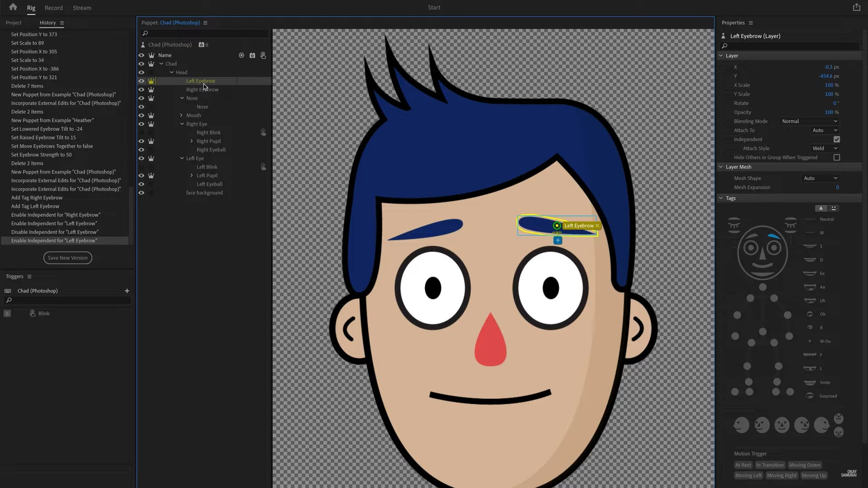The height and width of the screenshot is (488, 868).
Task: Click the Home icon in top bar
Action: (x=13, y=7)
